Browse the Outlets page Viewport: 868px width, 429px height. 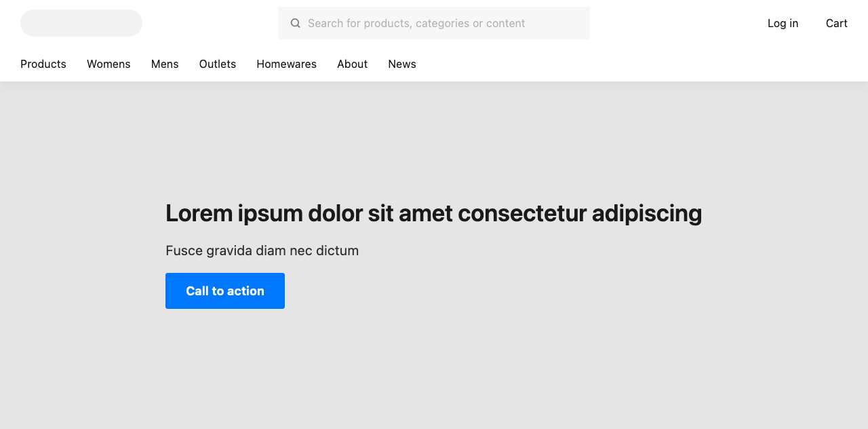(x=217, y=64)
